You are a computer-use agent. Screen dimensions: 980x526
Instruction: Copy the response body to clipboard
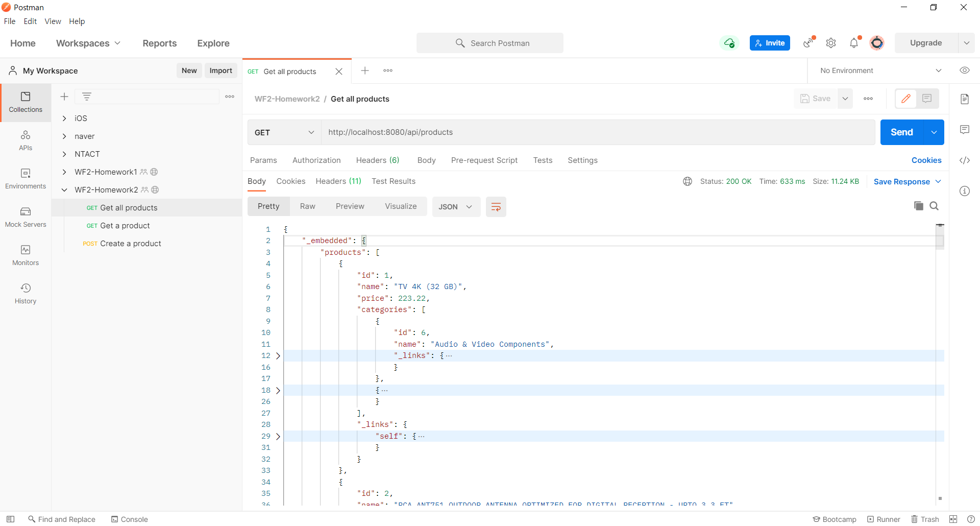919,206
